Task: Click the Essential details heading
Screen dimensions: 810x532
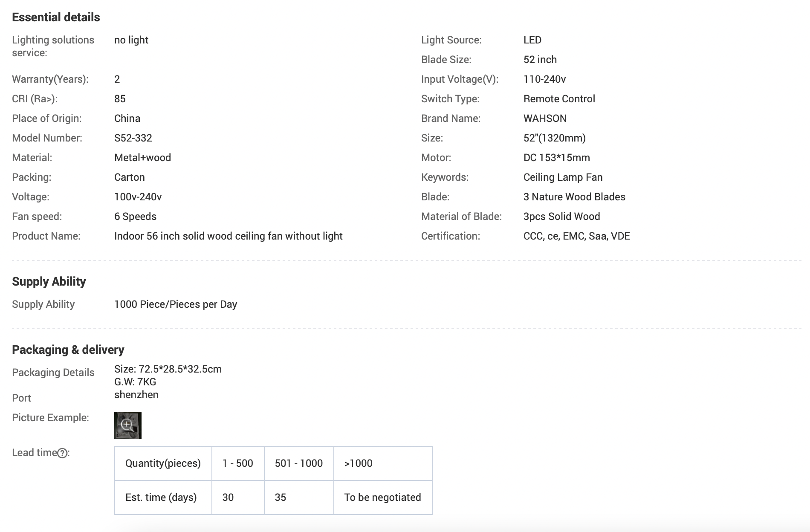Action: pos(56,17)
